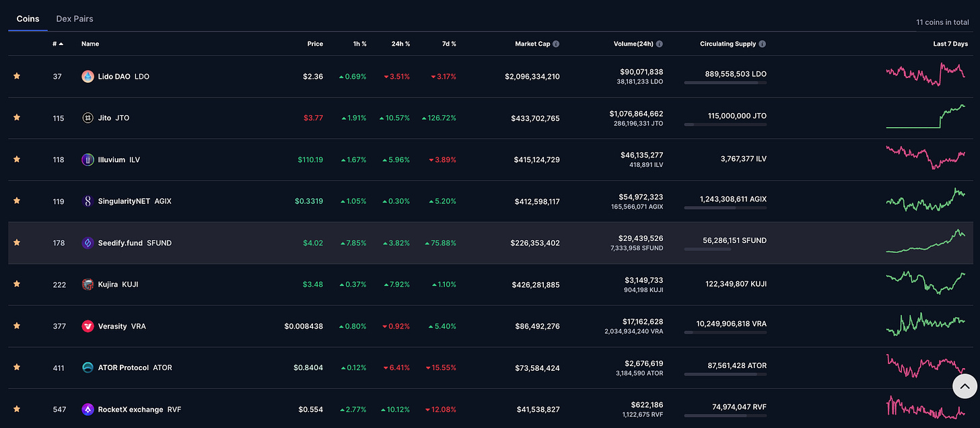Viewport: 980px width, 428px height.
Task: Open Seedify.fund 7-day sparkline chart
Action: 926,241
